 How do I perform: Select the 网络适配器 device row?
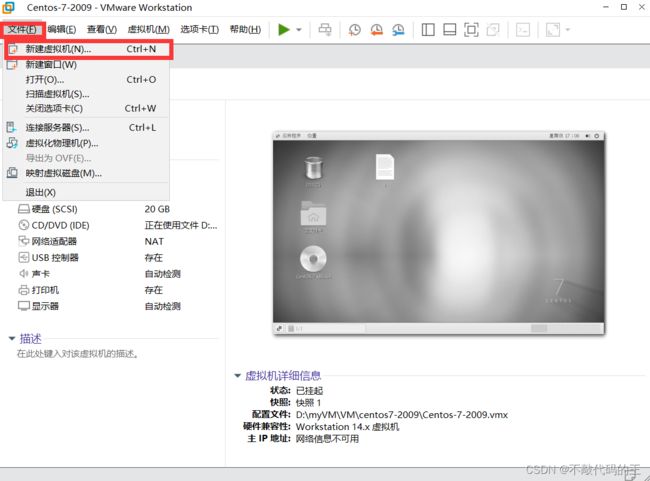117,241
